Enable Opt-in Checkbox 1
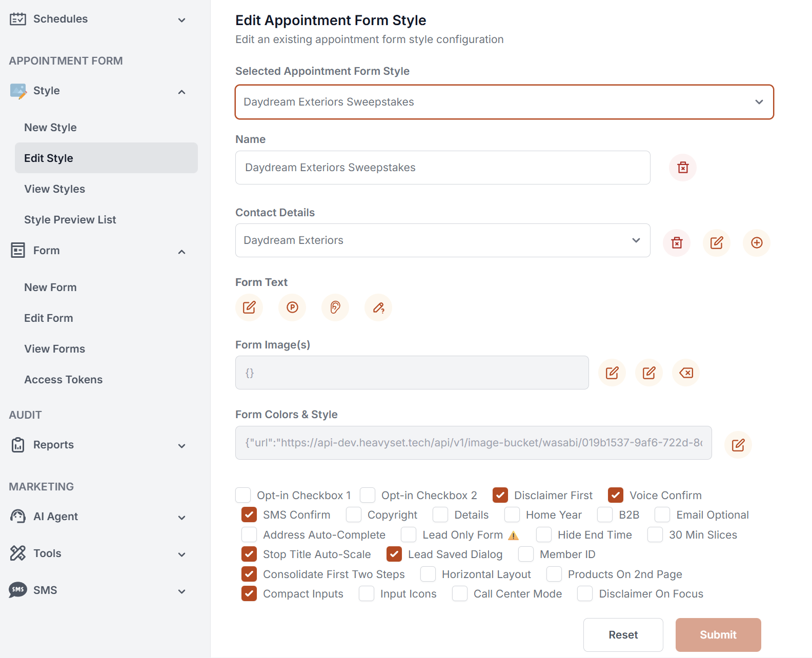812x658 pixels. (243, 496)
